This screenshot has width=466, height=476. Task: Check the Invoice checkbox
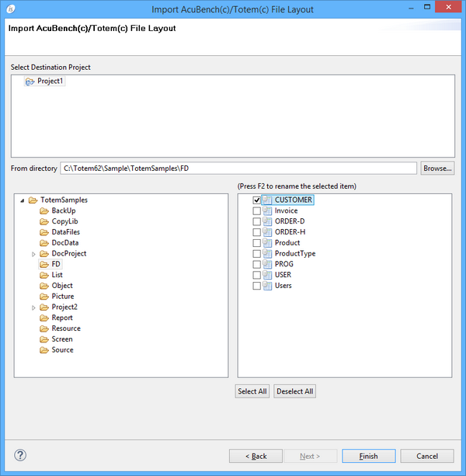point(256,211)
